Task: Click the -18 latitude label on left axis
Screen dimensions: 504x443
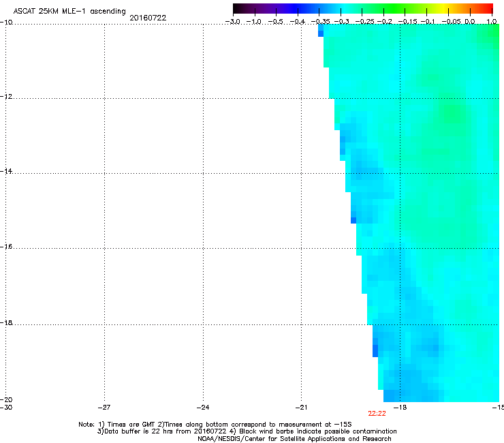Action: point(6,322)
